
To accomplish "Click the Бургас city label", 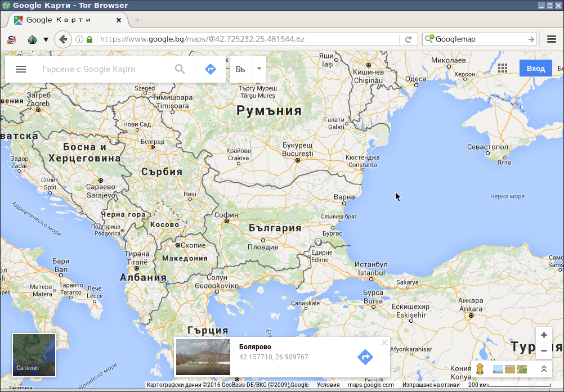I will click(332, 233).
